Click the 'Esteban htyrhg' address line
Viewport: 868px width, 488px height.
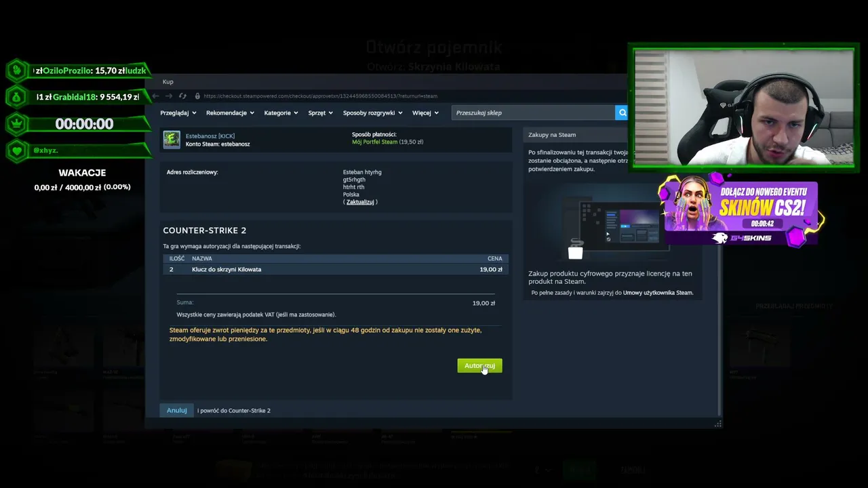[362, 172]
